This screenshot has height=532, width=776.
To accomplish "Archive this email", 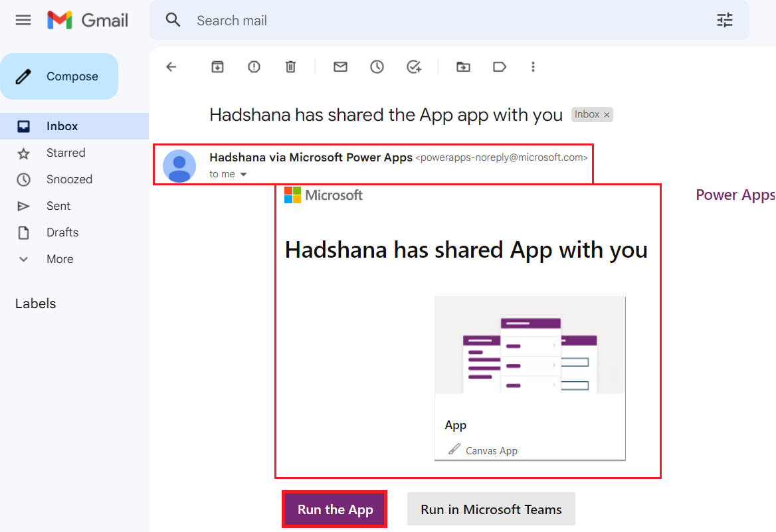I will [217, 66].
